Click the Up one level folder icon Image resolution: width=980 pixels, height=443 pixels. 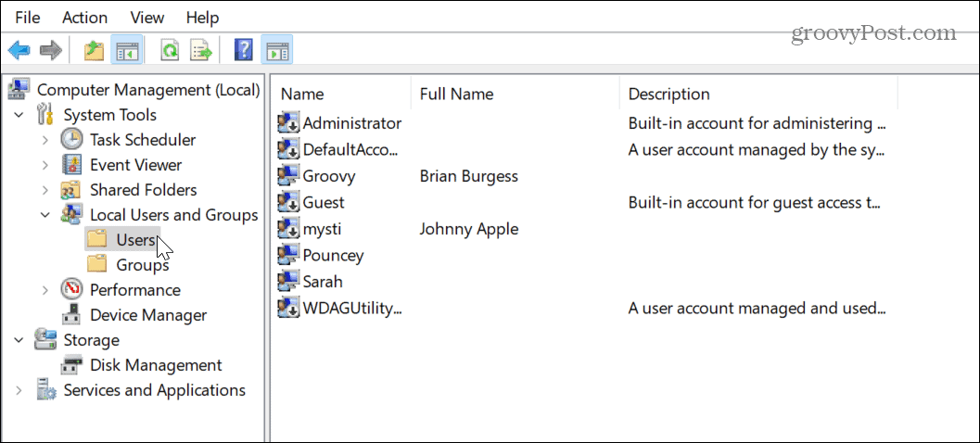(94, 50)
